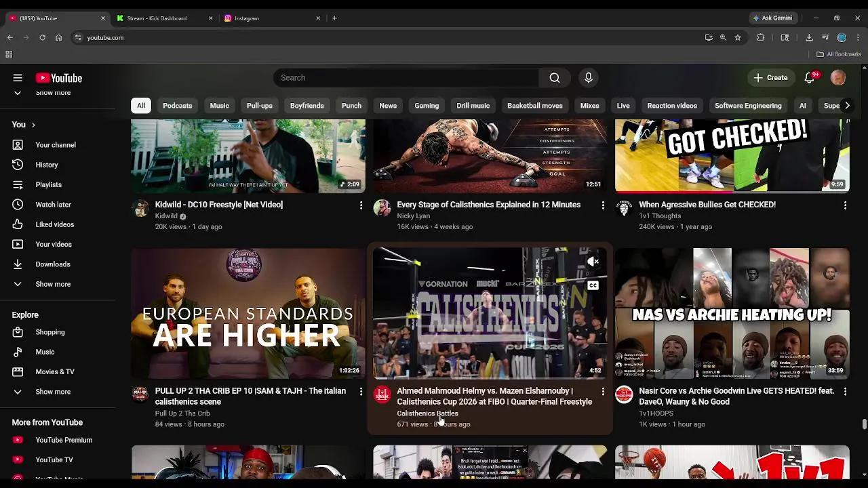Open options menu for Agressive Bullies video

tap(845, 205)
